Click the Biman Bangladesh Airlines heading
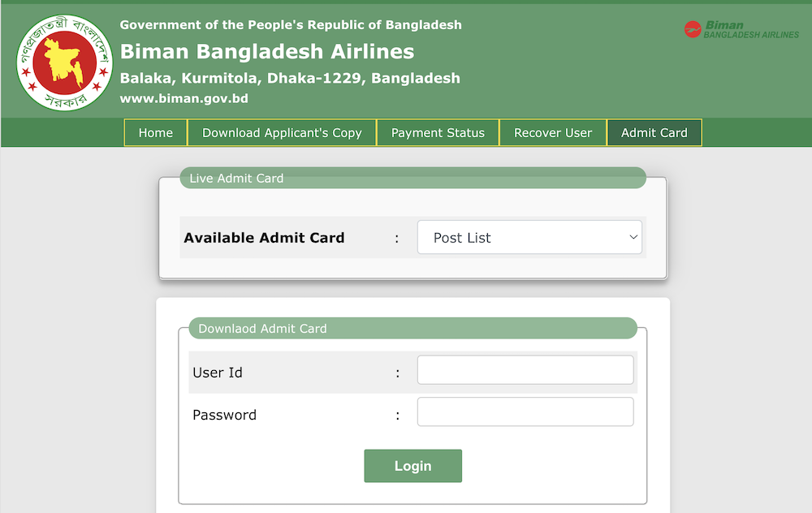The image size is (812, 513). 268,51
